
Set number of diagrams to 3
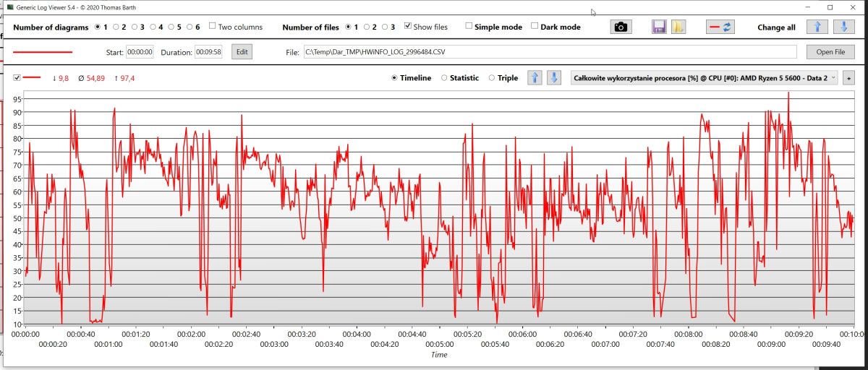(x=134, y=27)
